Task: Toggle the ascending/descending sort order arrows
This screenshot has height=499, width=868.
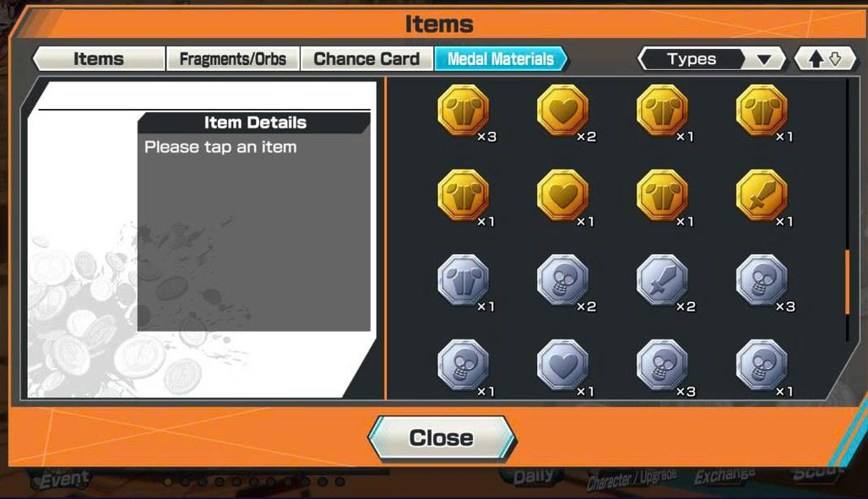Action: [x=825, y=59]
